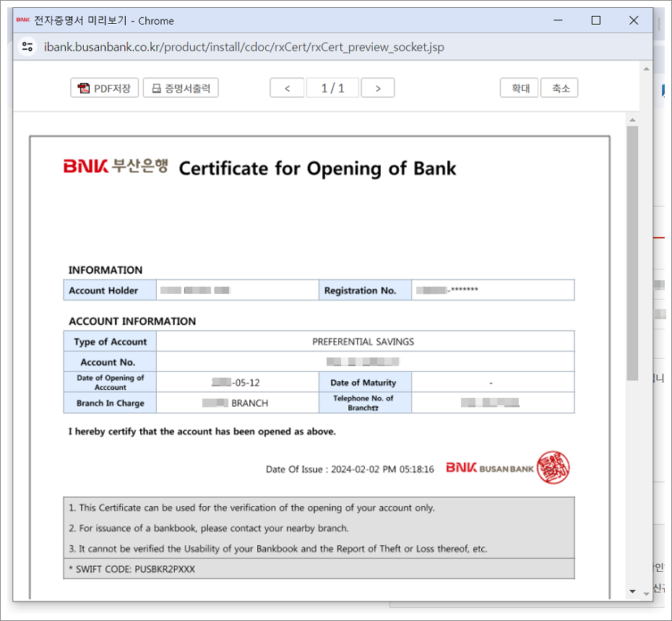Click the 'Date of Opening of Acccount' label
672x621 pixels.
click(110, 382)
